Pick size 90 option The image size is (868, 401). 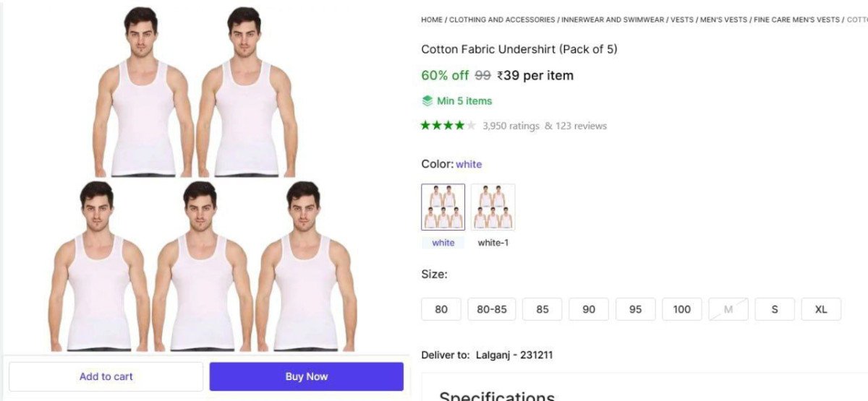coord(589,309)
